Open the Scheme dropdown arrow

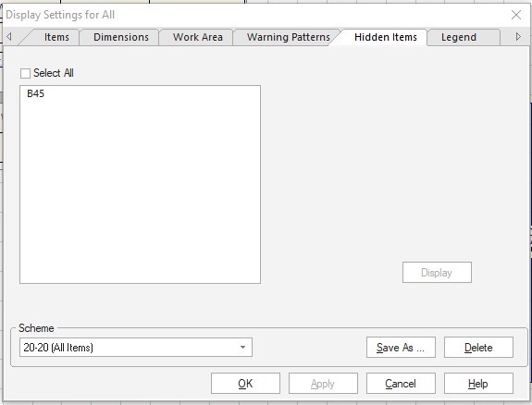coord(242,348)
